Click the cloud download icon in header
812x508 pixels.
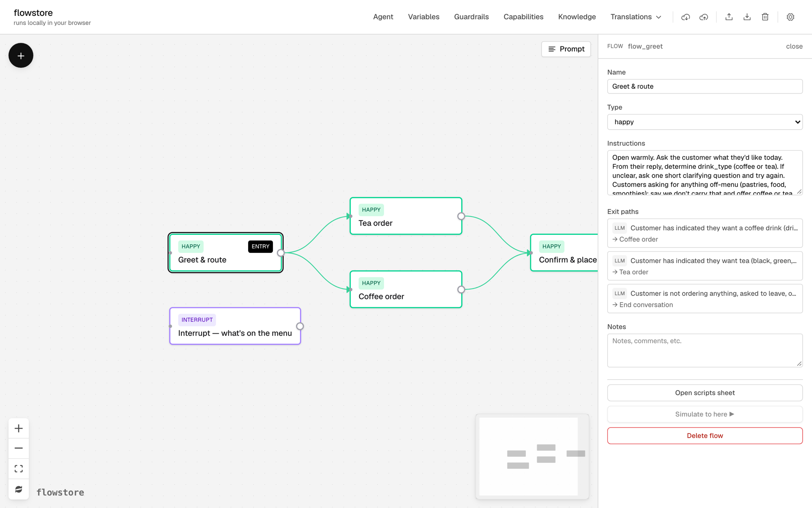pyautogui.click(x=685, y=17)
